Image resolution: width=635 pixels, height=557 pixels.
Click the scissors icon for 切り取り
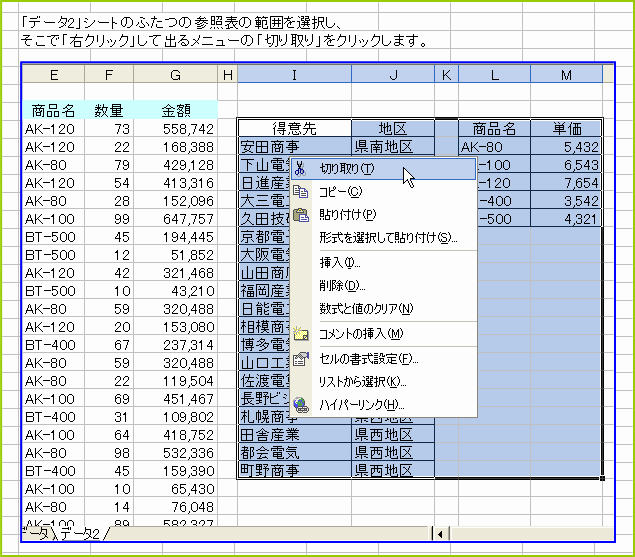(x=300, y=168)
